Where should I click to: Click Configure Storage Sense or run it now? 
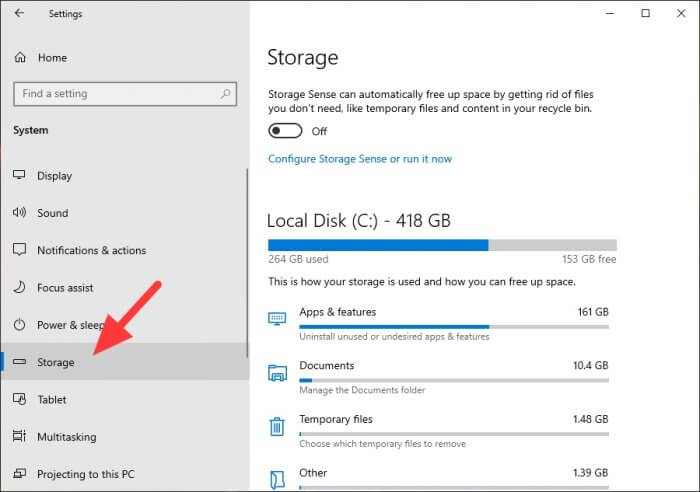pos(360,159)
